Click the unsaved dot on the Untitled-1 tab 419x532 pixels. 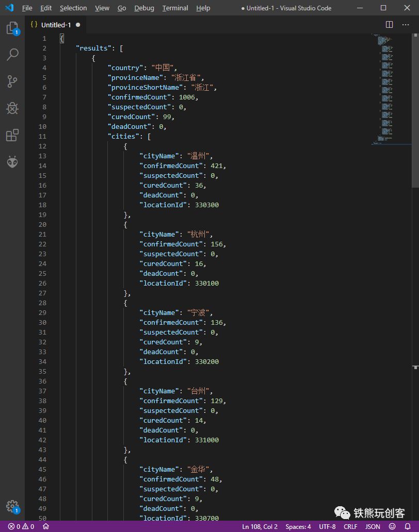[x=78, y=25]
